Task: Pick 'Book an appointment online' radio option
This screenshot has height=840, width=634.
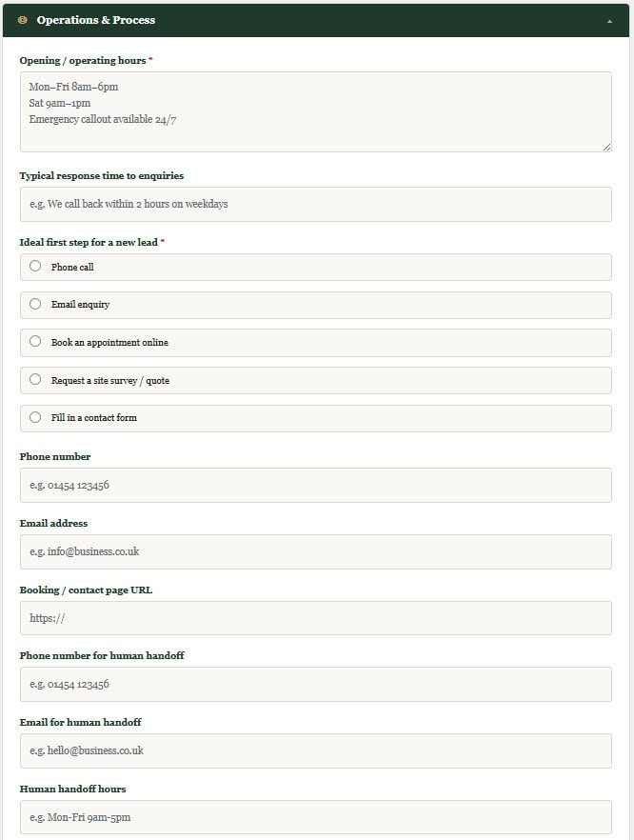Action: point(35,342)
